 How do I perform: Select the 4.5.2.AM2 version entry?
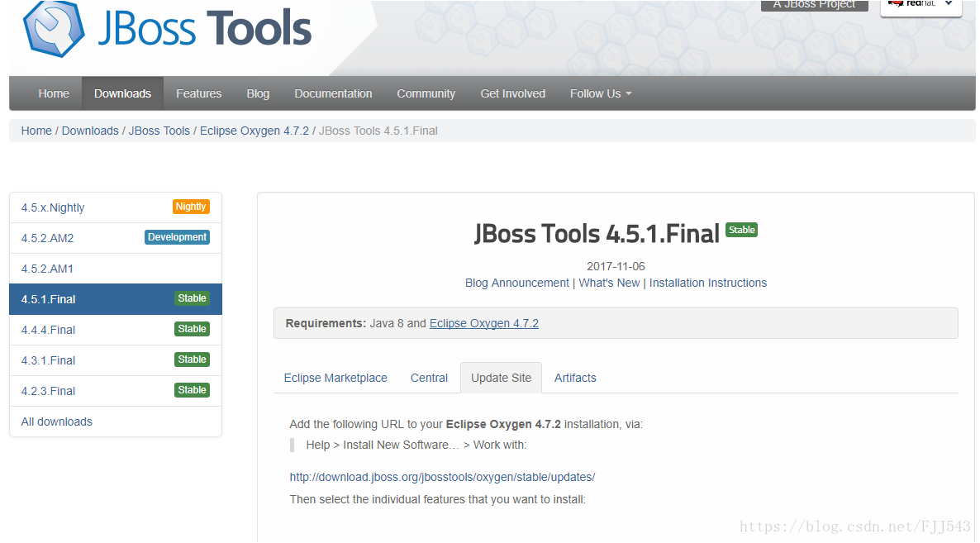click(x=116, y=238)
